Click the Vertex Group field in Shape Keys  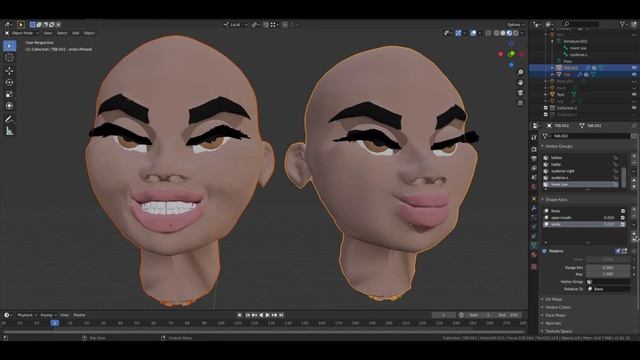pos(608,282)
